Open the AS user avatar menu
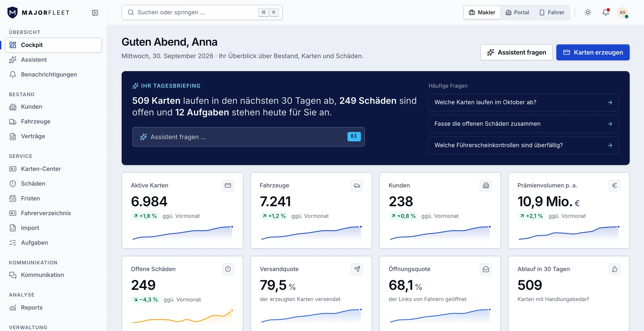 623,12
